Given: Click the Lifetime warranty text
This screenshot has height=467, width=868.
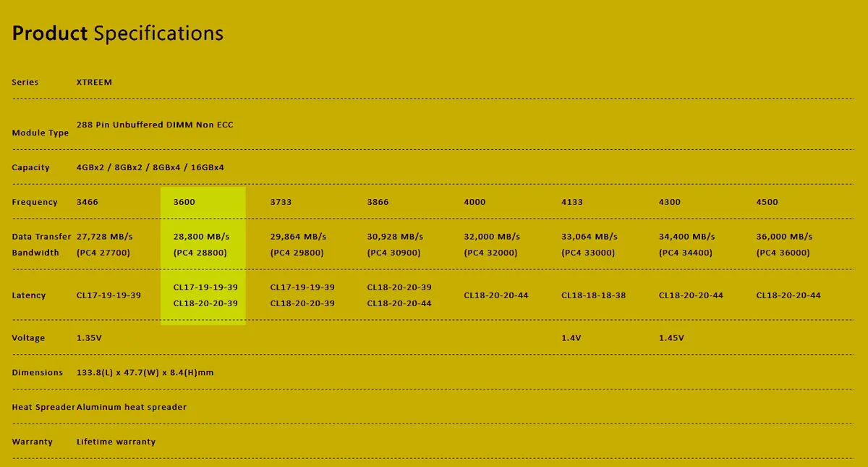Looking at the screenshot, I should tap(116, 442).
